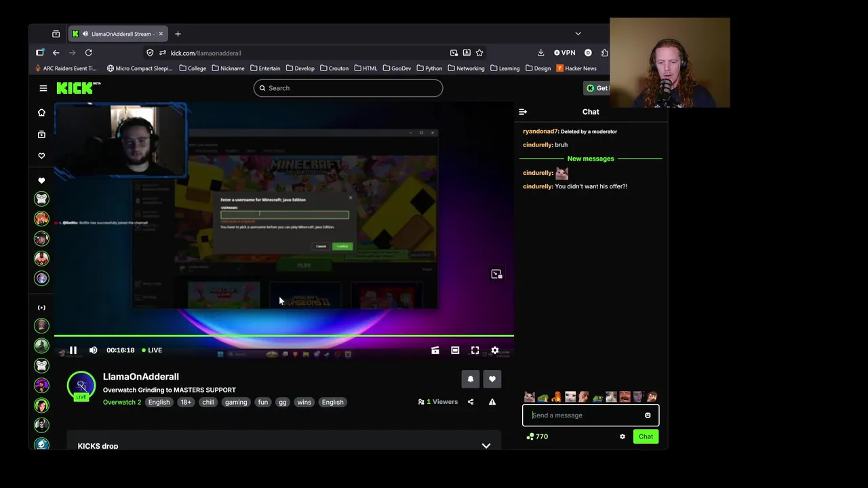This screenshot has width=868, height=488.
Task: Bookmark this page with star
Action: pyautogui.click(x=479, y=53)
